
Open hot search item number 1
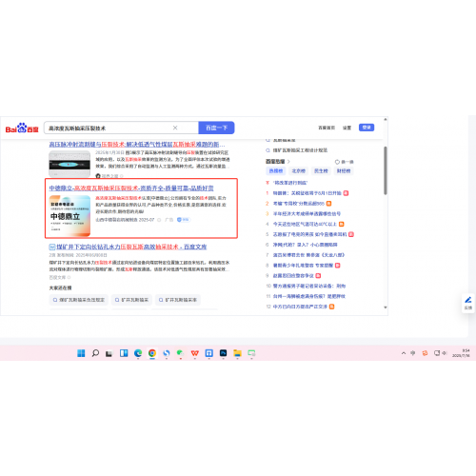coord(307,193)
